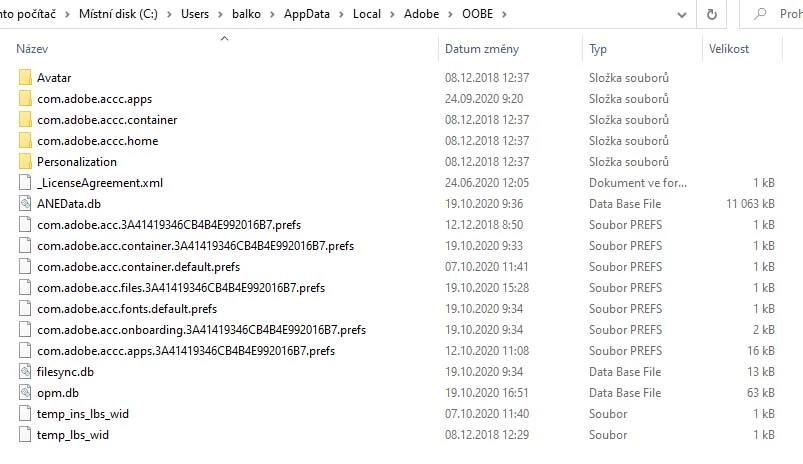Click the OOBE breadcrumb segment

tap(477, 14)
